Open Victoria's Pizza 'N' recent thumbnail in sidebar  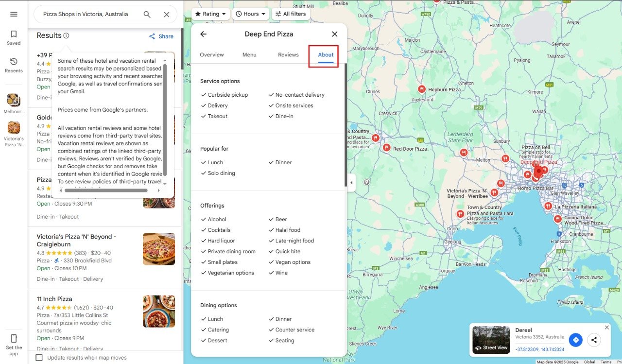tap(14, 127)
